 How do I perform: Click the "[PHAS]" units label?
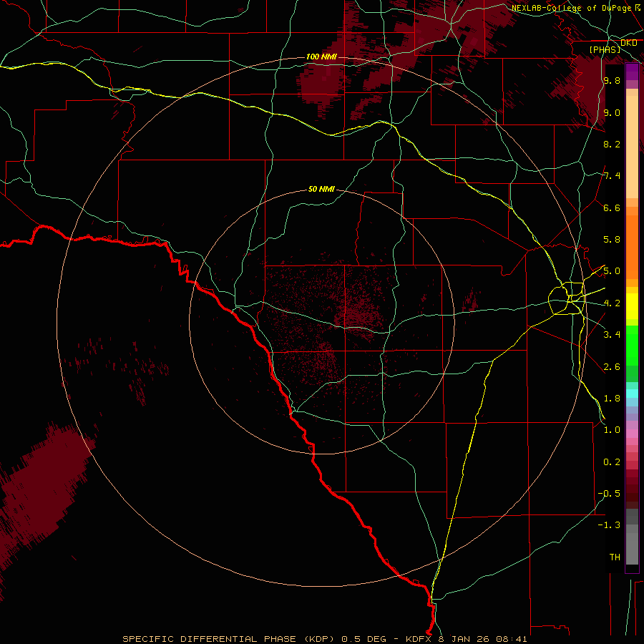(605, 49)
